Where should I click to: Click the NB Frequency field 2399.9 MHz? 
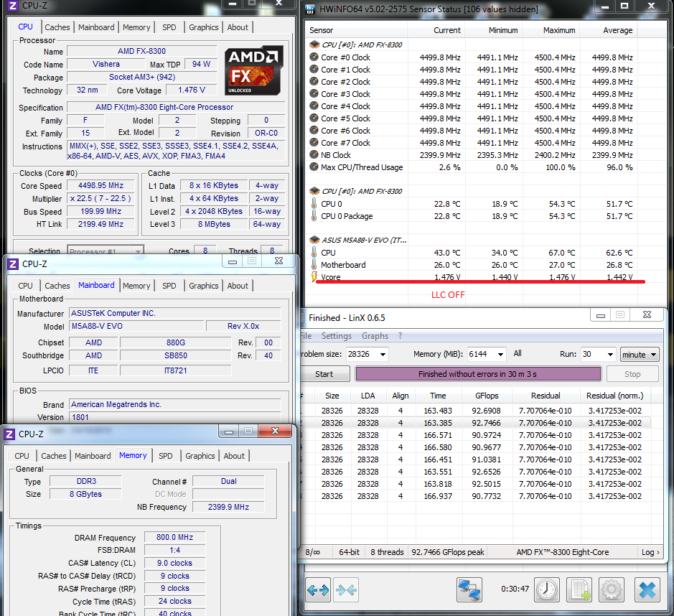coord(228,507)
